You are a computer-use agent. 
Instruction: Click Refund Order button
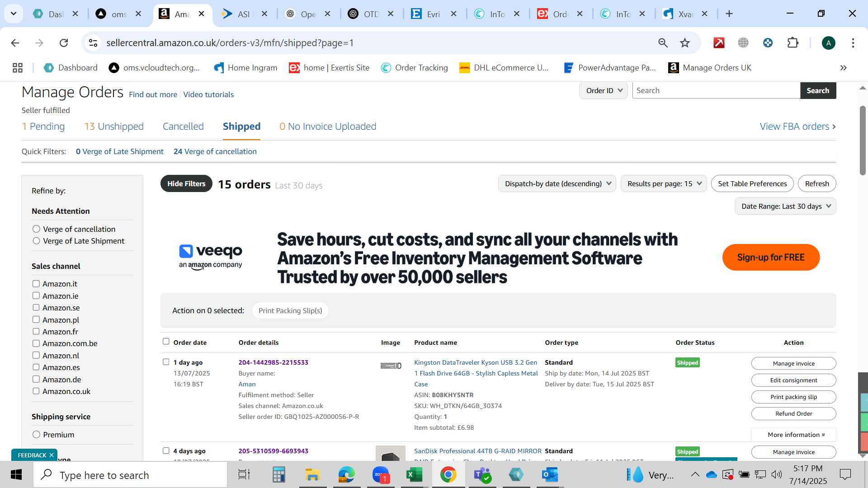click(x=793, y=413)
